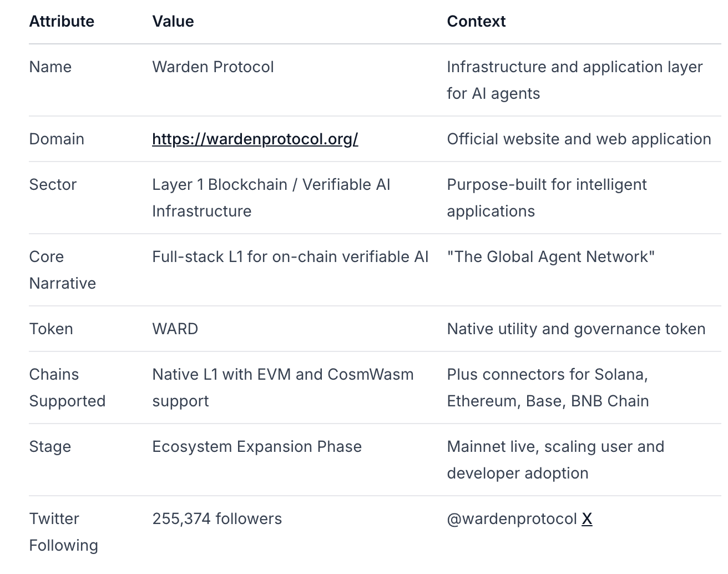Image resolution: width=728 pixels, height=574 pixels.
Task: Click Full-stack L1 for on-chain verifiable AI
Action: click(290, 256)
